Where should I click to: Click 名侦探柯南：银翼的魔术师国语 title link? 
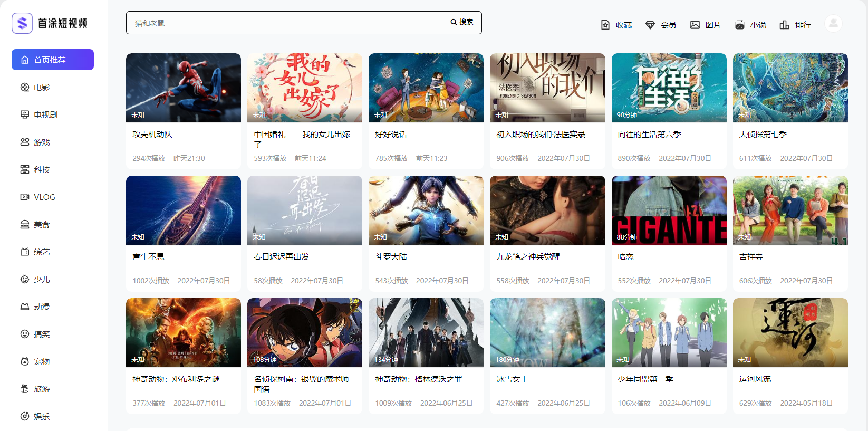301,384
